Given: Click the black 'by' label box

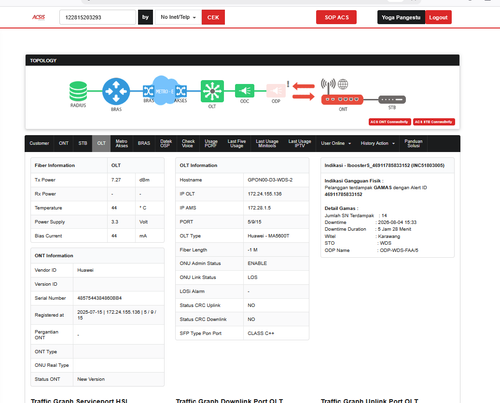Looking at the screenshot, I should pos(145,17).
